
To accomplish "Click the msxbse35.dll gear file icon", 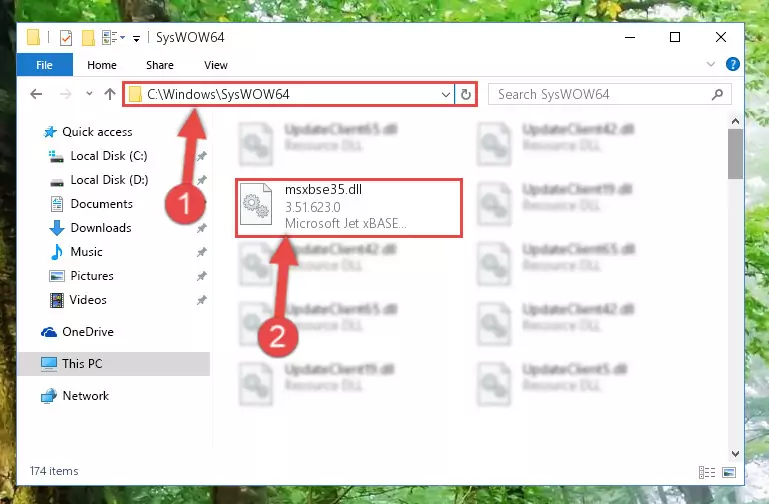I will coord(256,204).
